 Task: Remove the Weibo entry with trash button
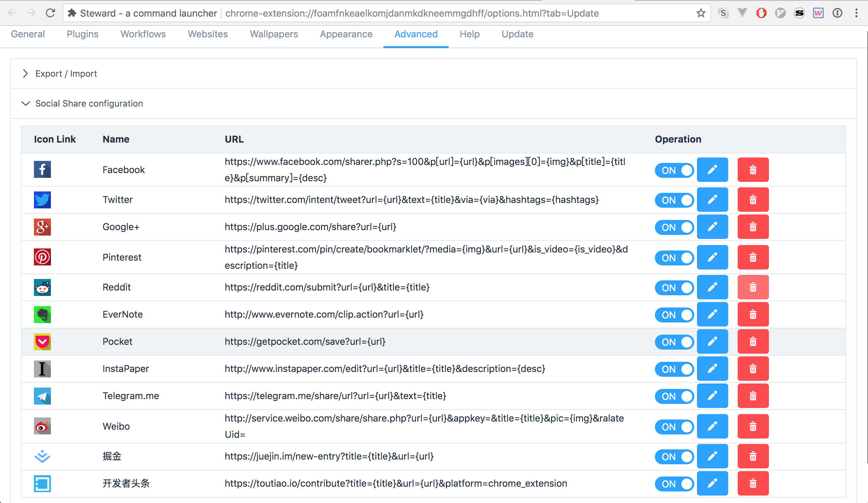[753, 427]
